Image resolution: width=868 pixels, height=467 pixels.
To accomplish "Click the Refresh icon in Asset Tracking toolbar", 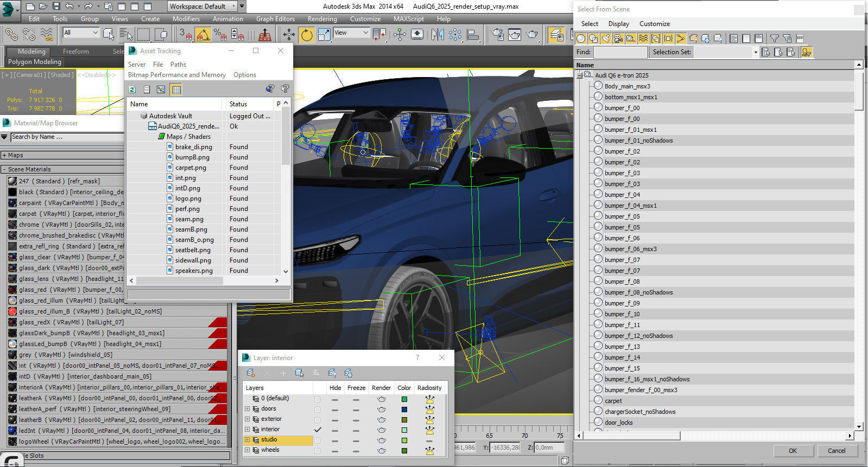I will click(132, 89).
